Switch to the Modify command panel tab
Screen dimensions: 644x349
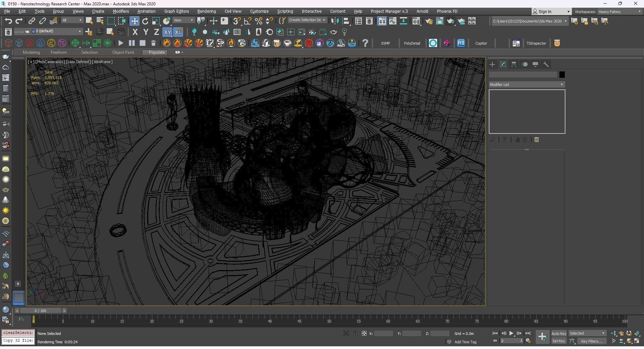[503, 64]
